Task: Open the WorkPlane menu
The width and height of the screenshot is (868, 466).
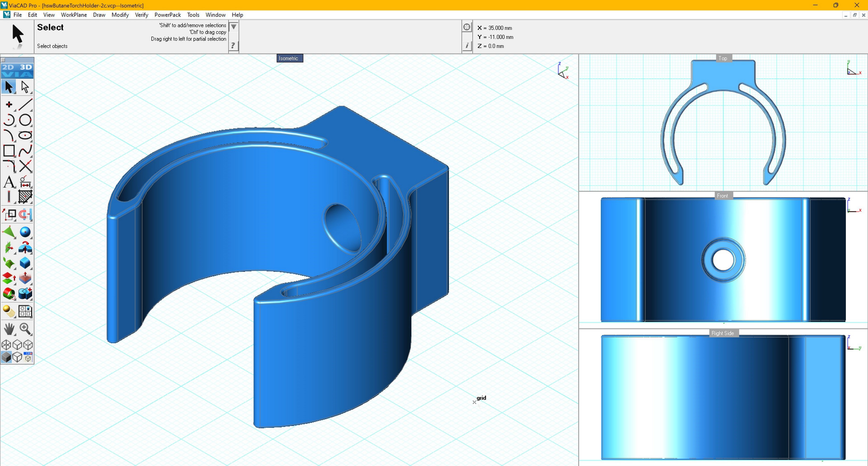Action: (x=74, y=15)
